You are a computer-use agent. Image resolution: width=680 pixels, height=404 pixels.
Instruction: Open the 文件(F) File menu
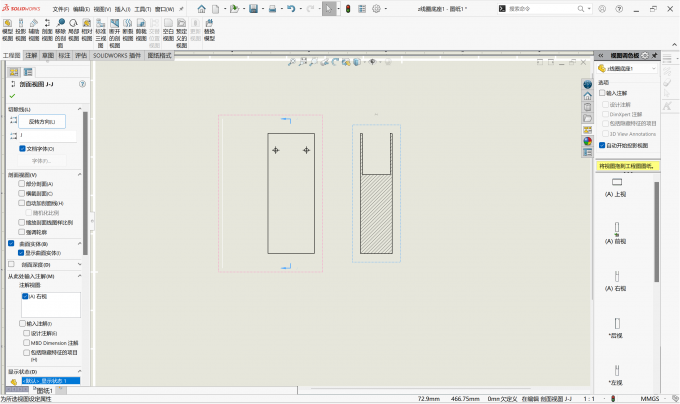tap(61, 9)
